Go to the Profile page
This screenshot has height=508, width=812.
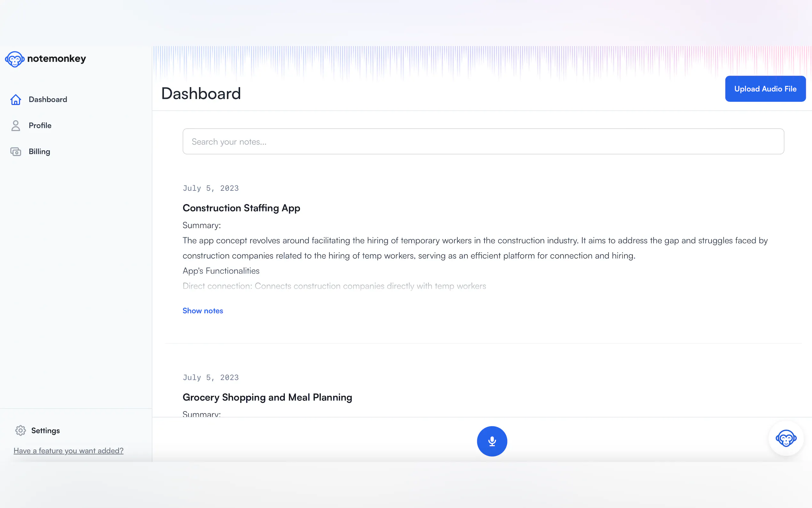[x=40, y=126]
